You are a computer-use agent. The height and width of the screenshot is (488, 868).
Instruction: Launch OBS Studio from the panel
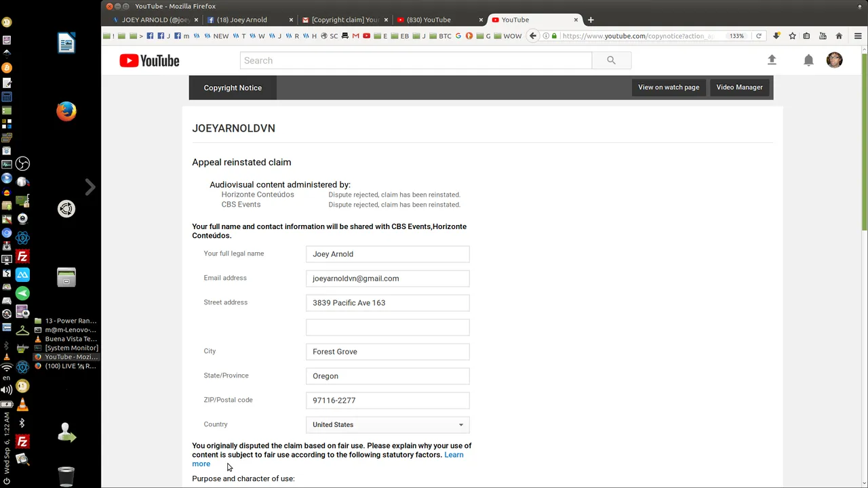point(22,163)
